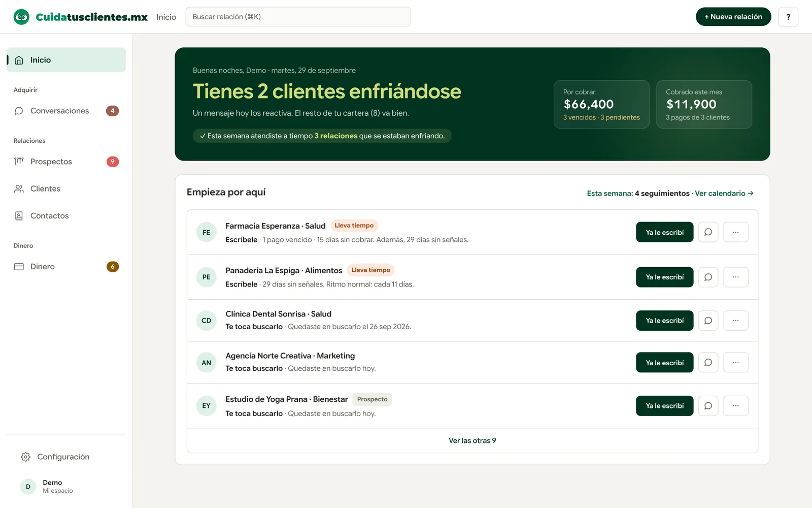The width and height of the screenshot is (812, 508).
Task: Open Dinero in the sidebar
Action: pos(66,267)
